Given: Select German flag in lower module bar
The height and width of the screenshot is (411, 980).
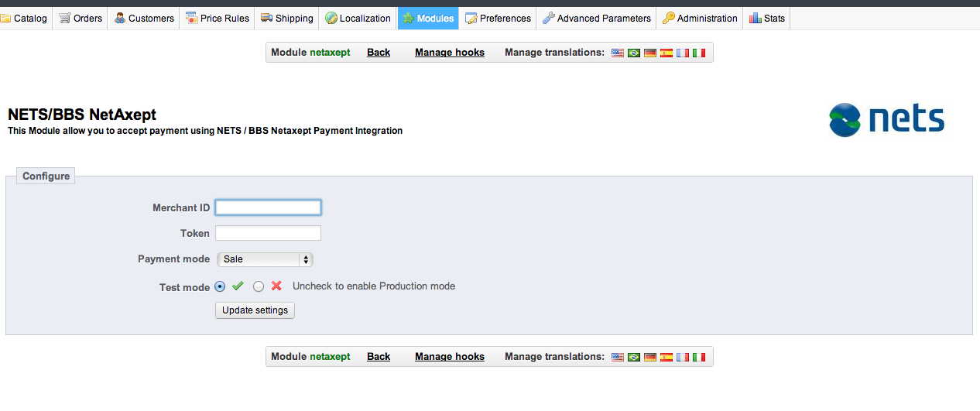Looking at the screenshot, I should pyautogui.click(x=650, y=357).
